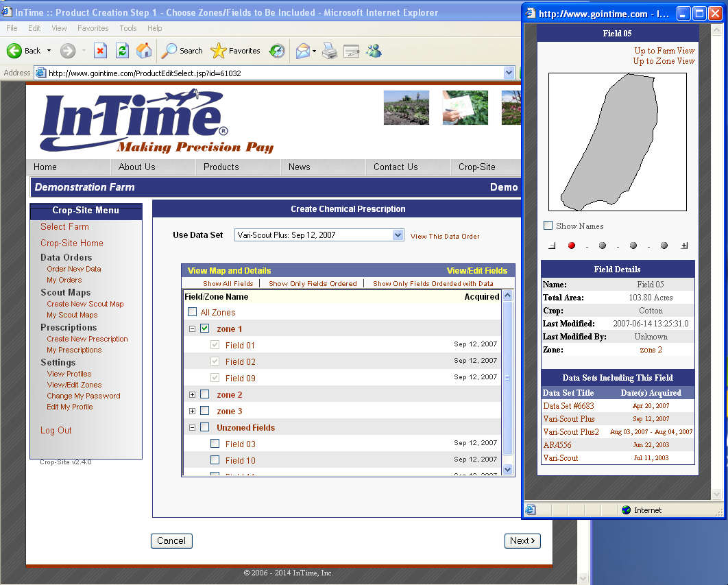Click the Edit page toolbar icon
Image resolution: width=728 pixels, height=585 pixels.
click(x=352, y=51)
